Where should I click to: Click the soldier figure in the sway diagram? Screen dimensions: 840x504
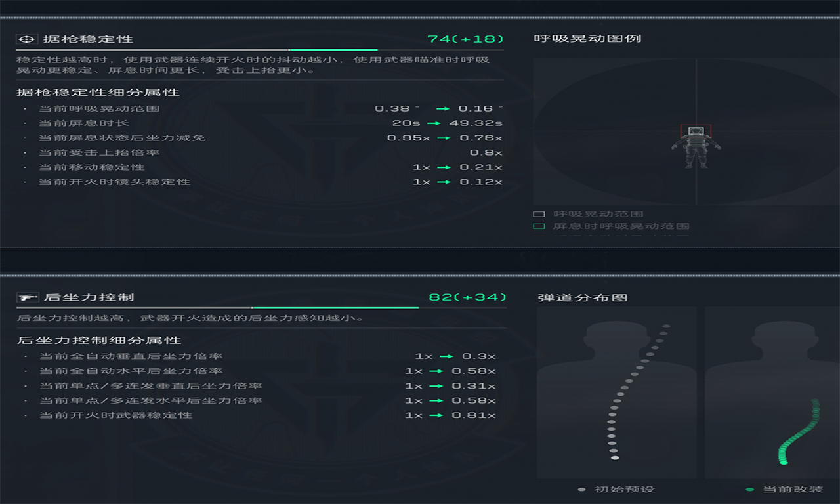point(695,147)
